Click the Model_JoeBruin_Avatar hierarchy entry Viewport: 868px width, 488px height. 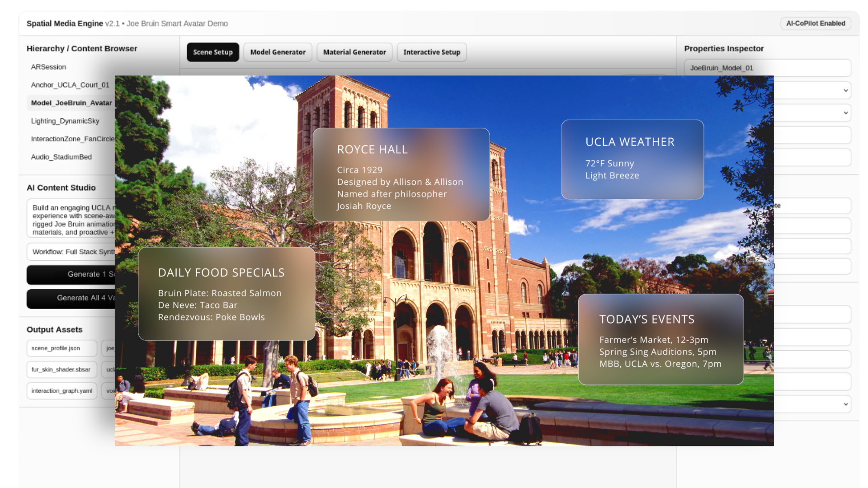(x=71, y=103)
